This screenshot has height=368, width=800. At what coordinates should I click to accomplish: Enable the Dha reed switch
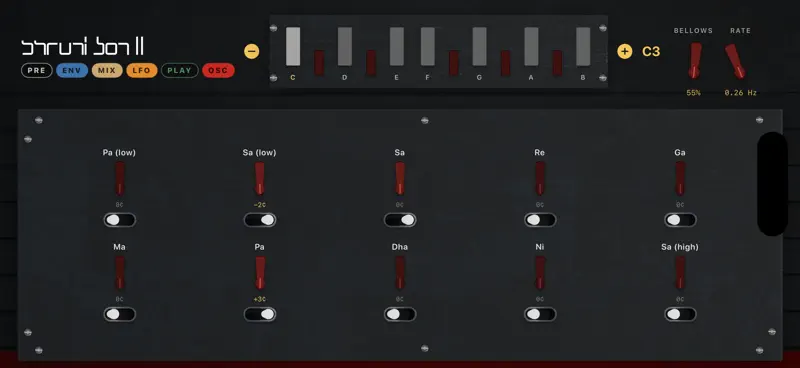tap(400, 314)
